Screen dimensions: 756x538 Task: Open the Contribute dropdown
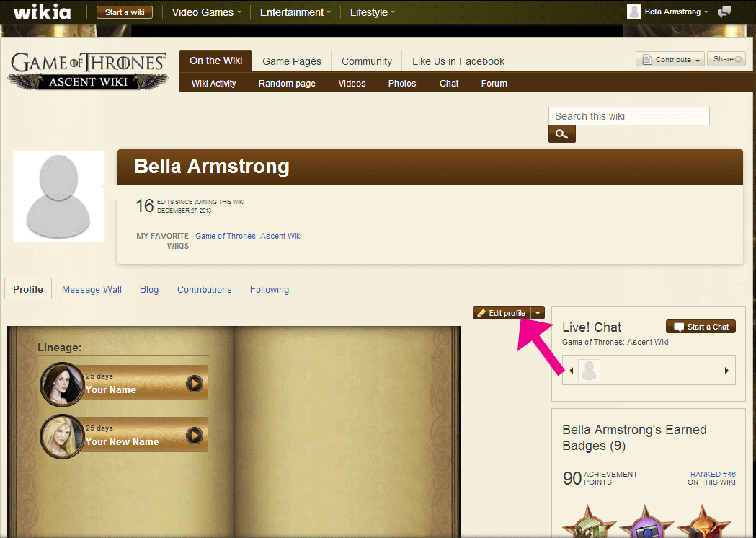click(670, 59)
